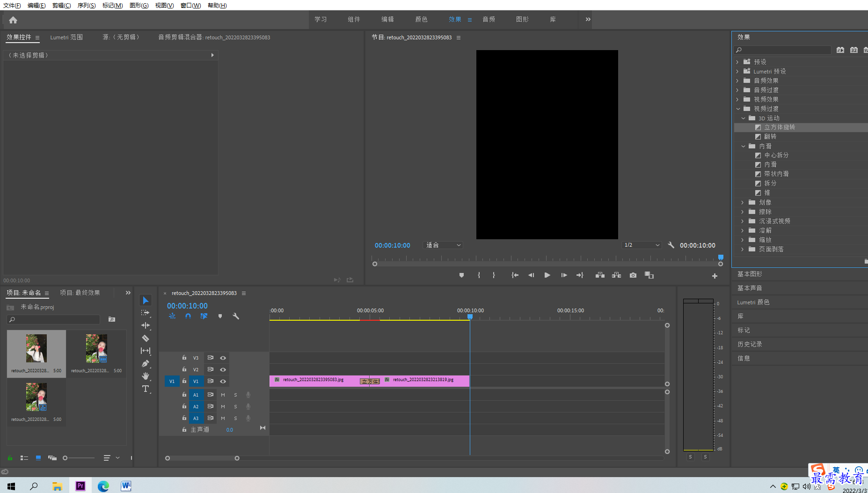Select the Razor tool
Image resolution: width=868 pixels, height=493 pixels.
tap(146, 338)
